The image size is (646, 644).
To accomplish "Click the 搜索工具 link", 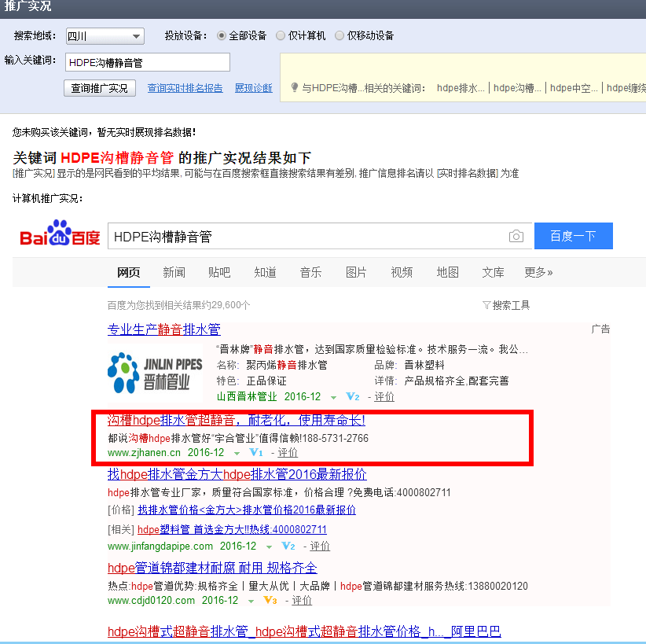I will tap(511, 305).
